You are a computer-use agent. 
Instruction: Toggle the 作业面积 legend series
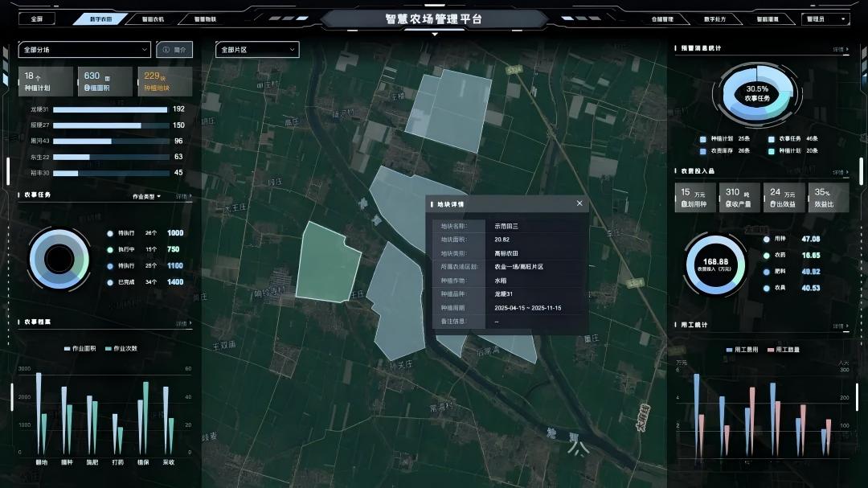coord(80,349)
